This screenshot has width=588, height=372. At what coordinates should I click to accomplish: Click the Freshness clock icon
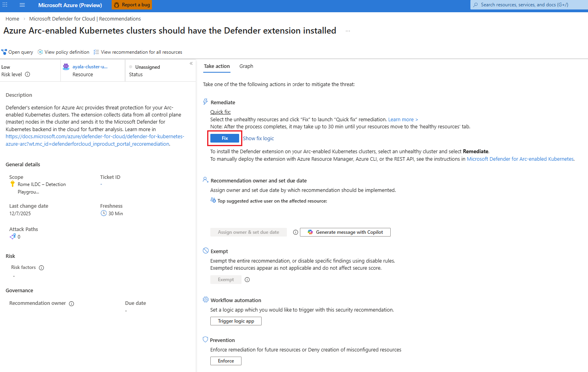[x=104, y=213]
